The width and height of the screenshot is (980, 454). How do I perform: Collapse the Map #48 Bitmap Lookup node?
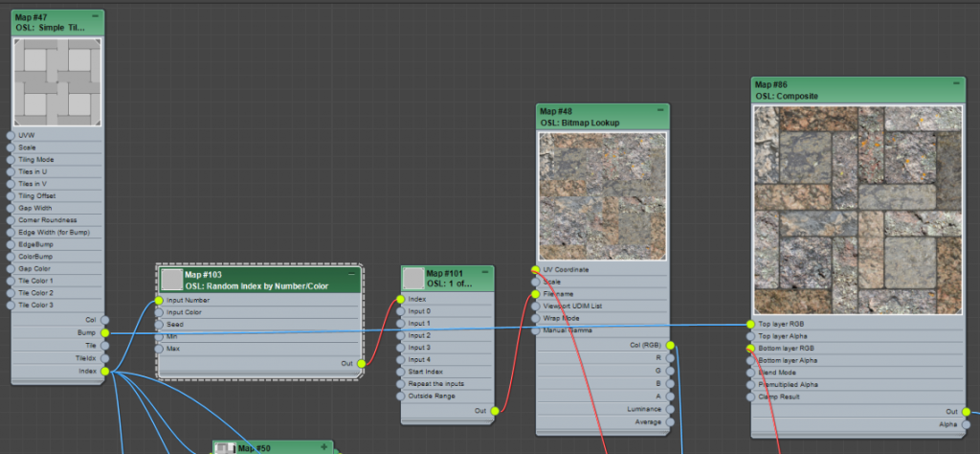659,111
